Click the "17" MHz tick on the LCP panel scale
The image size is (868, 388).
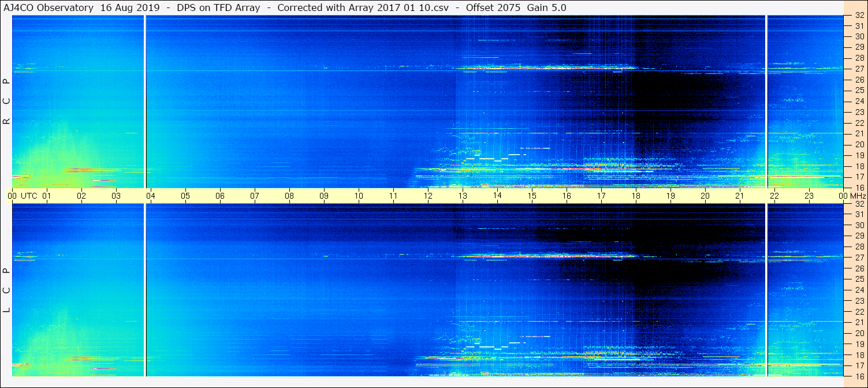click(x=859, y=365)
